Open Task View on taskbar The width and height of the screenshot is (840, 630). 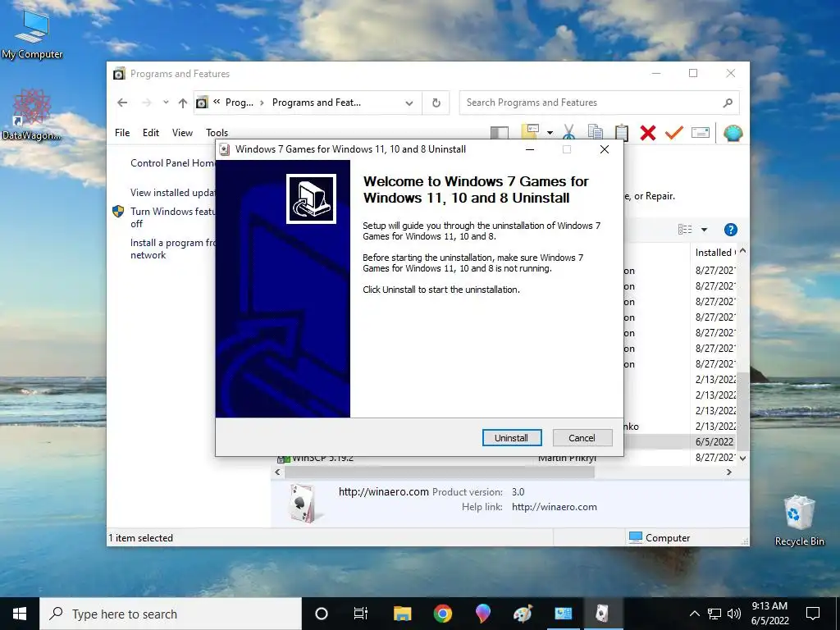pos(361,614)
